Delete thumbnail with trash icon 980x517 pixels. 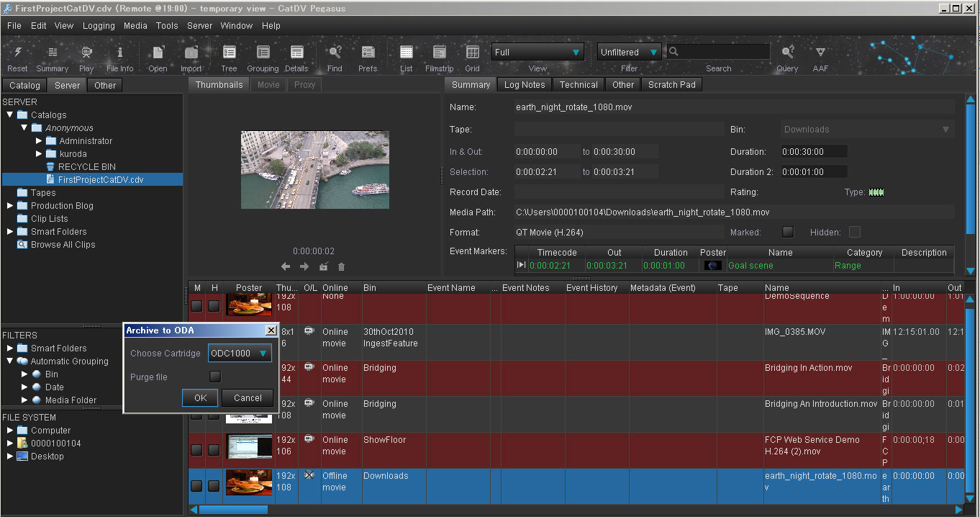[x=342, y=266]
